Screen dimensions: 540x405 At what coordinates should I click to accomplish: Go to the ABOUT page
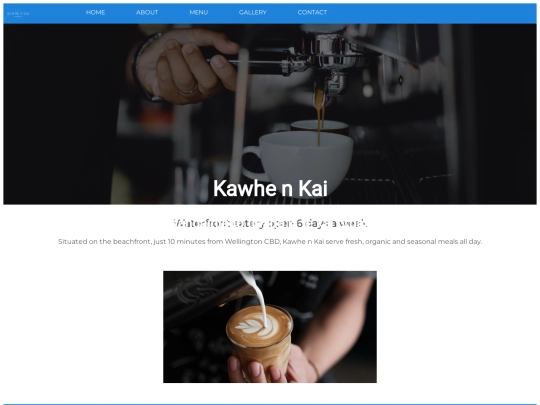pyautogui.click(x=147, y=12)
